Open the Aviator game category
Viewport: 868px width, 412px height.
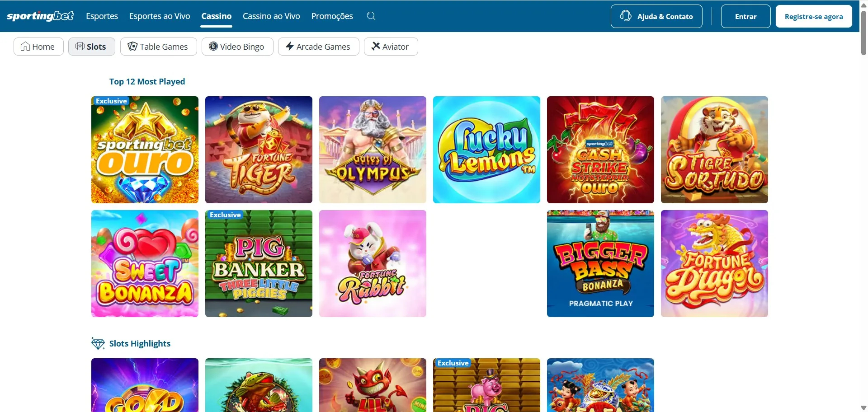(x=391, y=47)
